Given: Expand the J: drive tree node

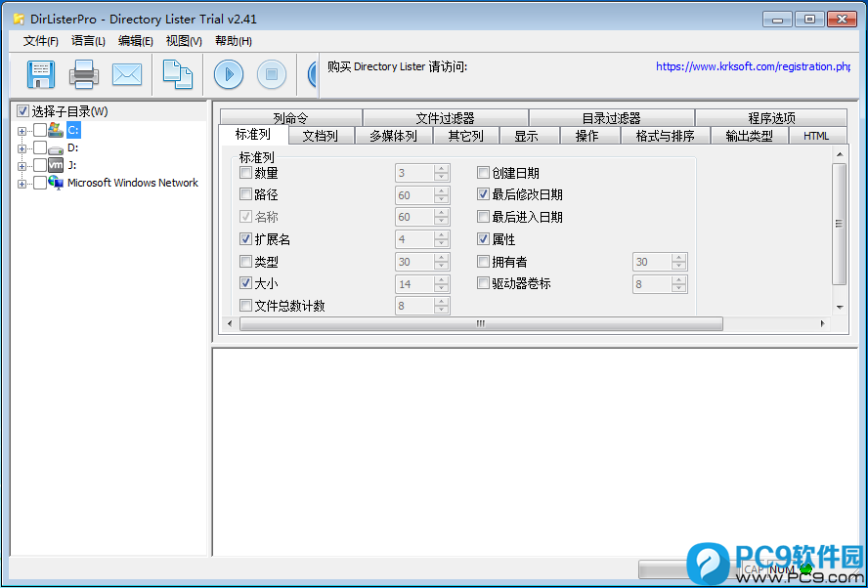Looking at the screenshot, I should (x=22, y=166).
